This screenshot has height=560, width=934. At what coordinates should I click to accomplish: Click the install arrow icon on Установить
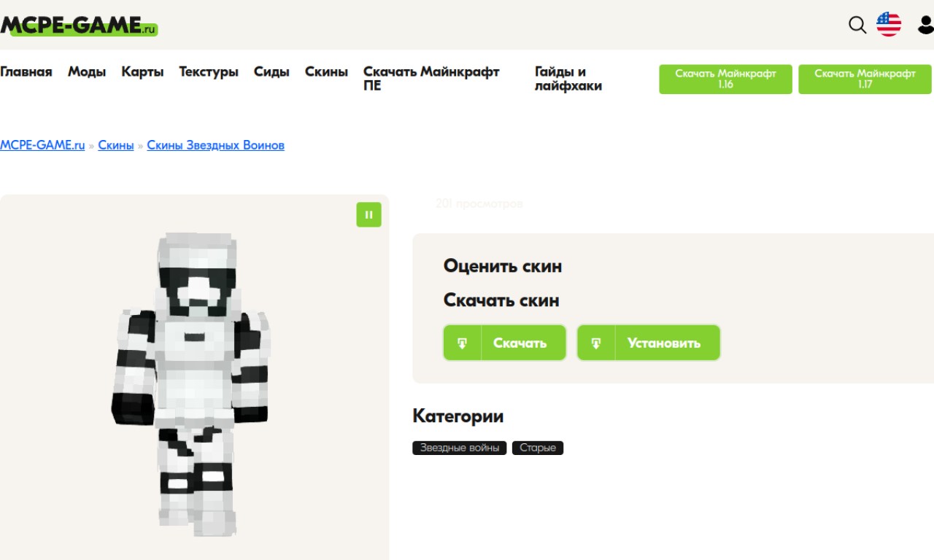point(596,343)
